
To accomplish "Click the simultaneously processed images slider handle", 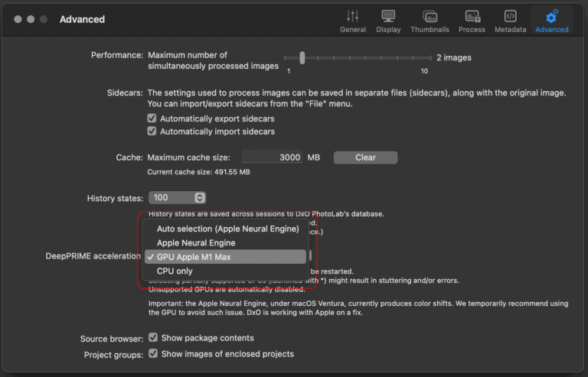I will tap(302, 57).
